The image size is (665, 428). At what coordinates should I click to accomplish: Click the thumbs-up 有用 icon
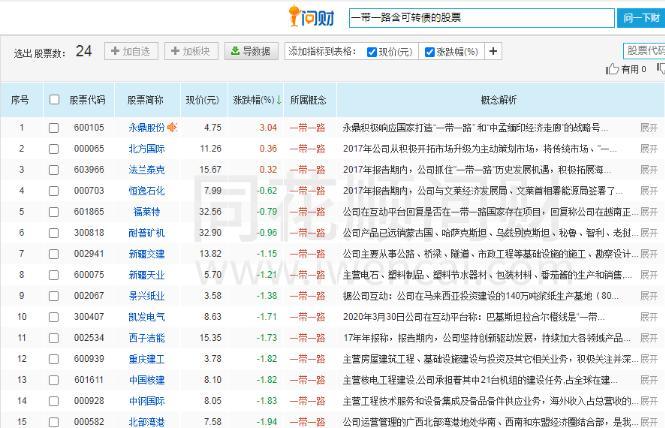613,69
